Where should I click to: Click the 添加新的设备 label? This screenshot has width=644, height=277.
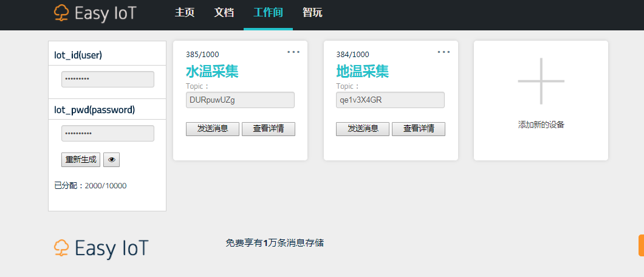click(541, 125)
